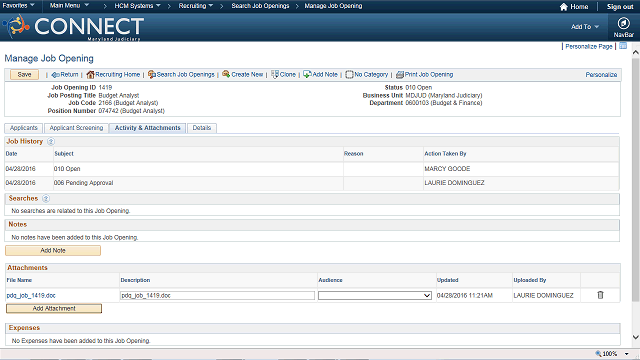640x360 pixels.
Task: Open the NavBar compass icon
Action: coord(623,23)
